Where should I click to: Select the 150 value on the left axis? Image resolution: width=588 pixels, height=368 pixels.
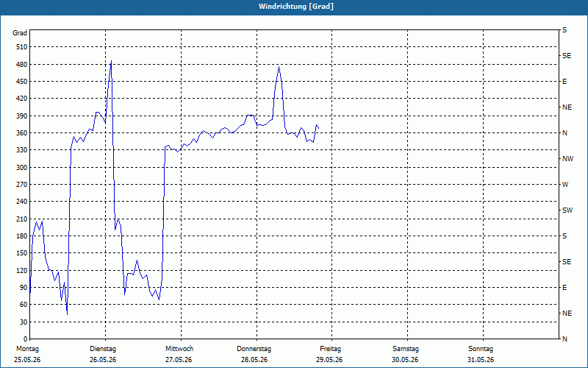[x=22, y=253]
